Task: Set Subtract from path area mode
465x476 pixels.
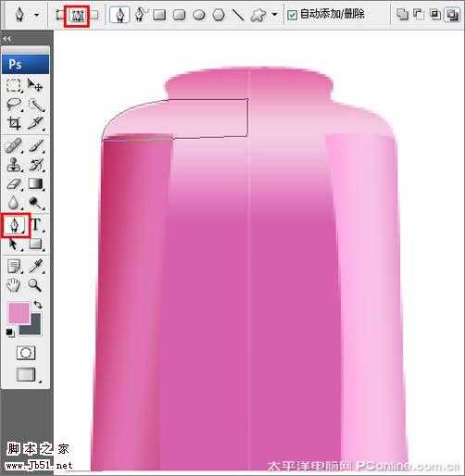Action: pos(419,14)
